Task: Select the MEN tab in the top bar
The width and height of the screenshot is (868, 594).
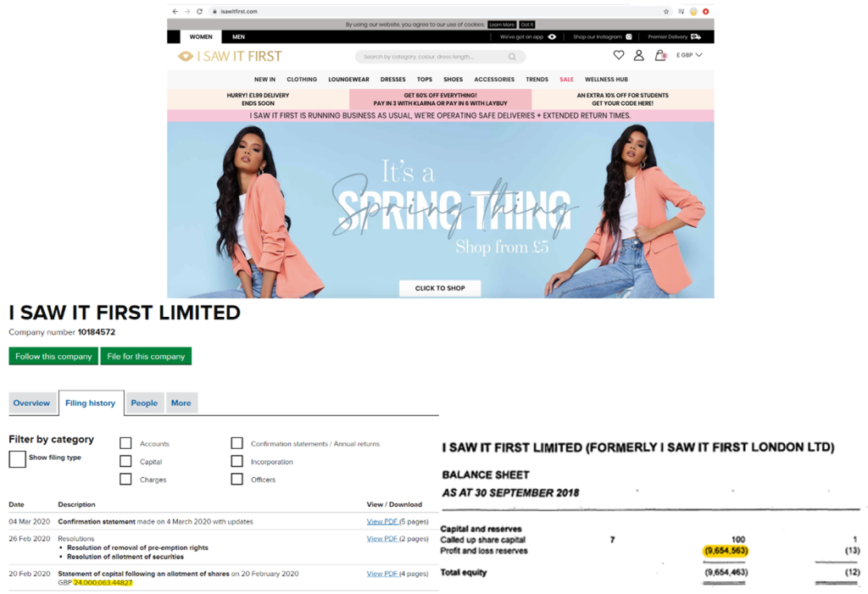Action: tap(238, 36)
